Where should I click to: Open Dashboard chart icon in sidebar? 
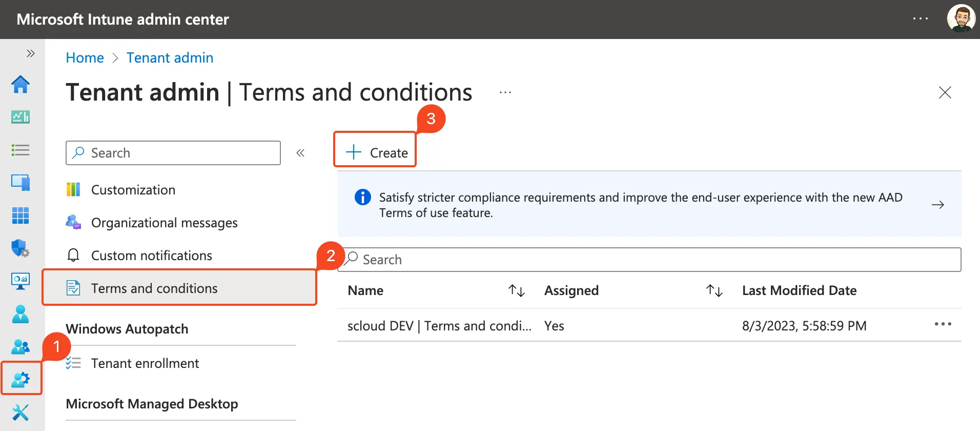21,117
